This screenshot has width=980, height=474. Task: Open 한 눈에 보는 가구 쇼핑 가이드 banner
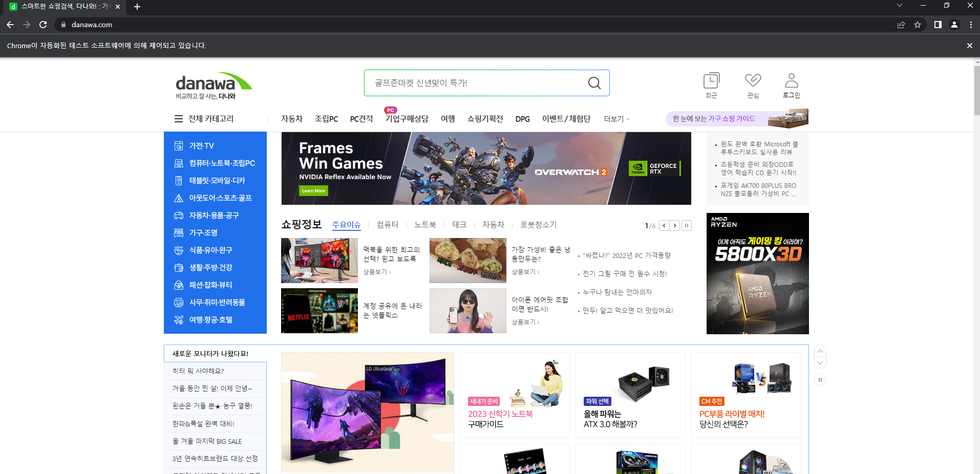click(x=737, y=118)
